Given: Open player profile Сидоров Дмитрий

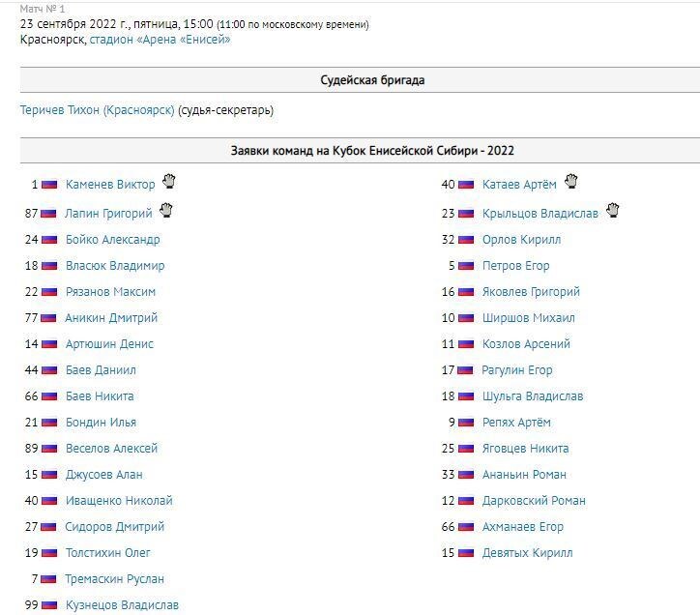Looking at the screenshot, I should [x=115, y=527].
